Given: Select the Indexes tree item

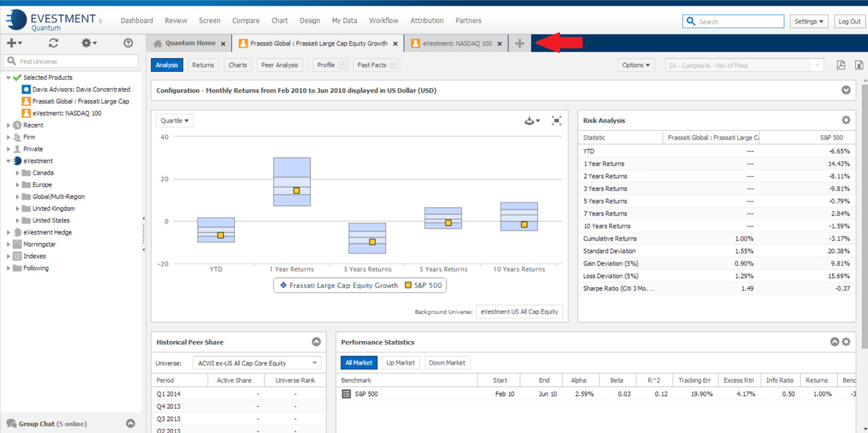Looking at the screenshot, I should 30,256.
